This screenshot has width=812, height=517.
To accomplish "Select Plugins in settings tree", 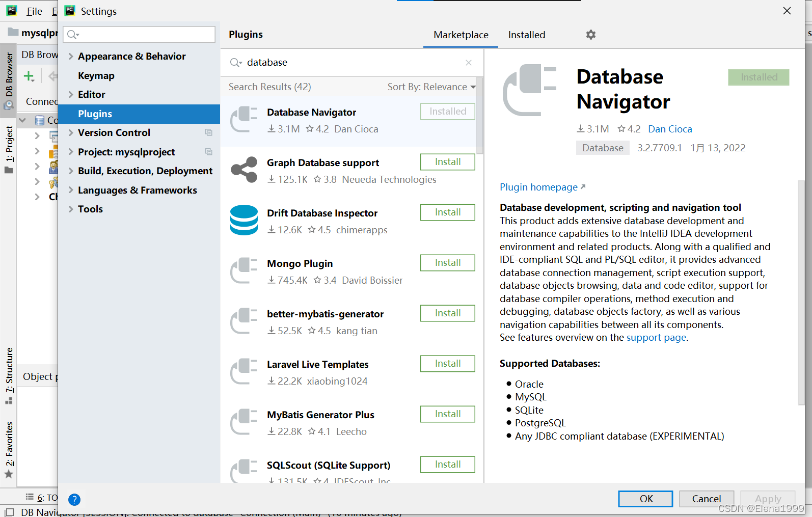I will [139, 114].
